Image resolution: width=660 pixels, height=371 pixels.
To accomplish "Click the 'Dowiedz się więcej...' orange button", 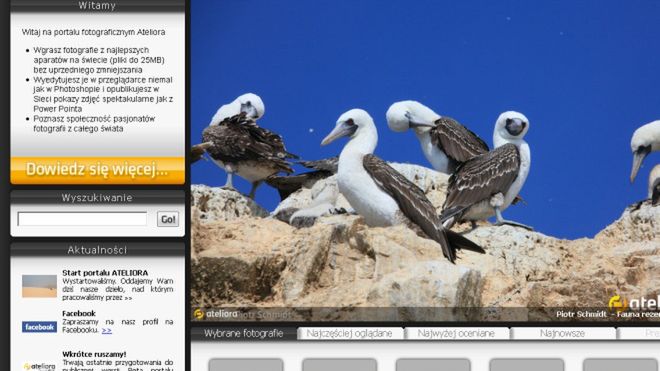I will point(97,170).
